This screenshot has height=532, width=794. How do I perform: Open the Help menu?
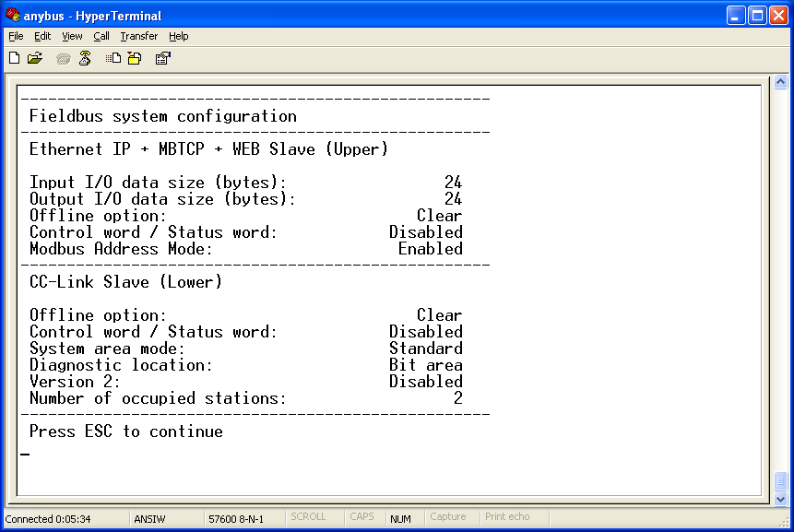tap(179, 36)
